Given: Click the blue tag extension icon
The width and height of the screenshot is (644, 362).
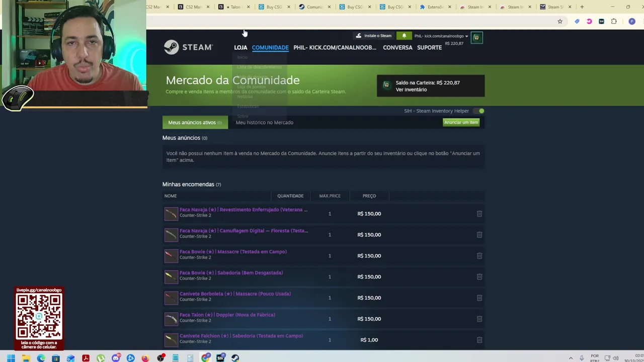Looking at the screenshot, I should coord(577,21).
